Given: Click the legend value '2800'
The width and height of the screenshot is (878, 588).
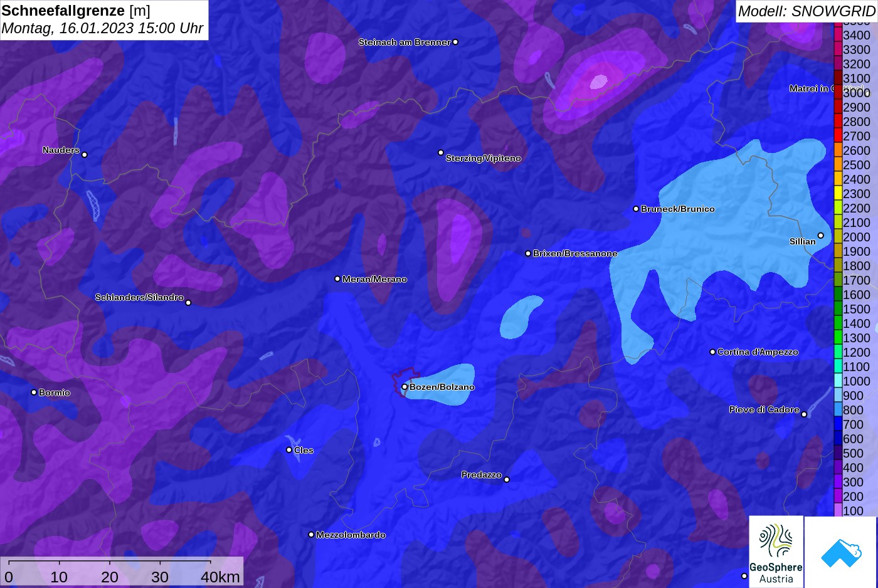Looking at the screenshot, I should (857, 122).
